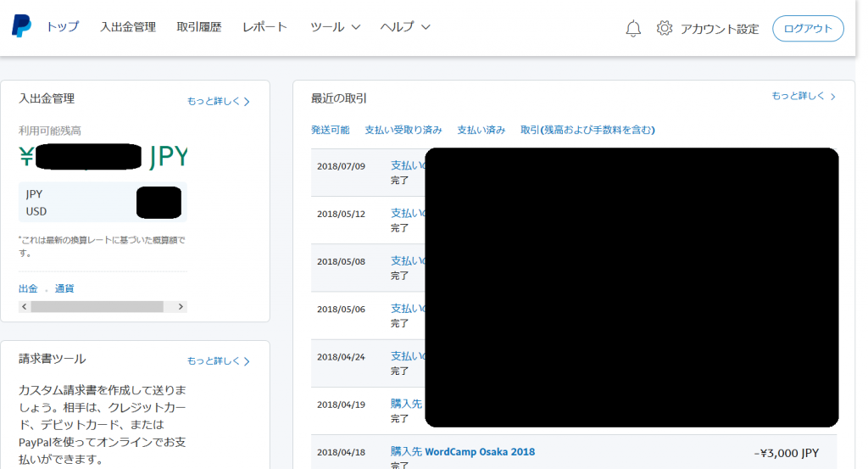Click right arrow of balance scrollbar
Viewport: 868px width, 469px height.
coord(181,306)
